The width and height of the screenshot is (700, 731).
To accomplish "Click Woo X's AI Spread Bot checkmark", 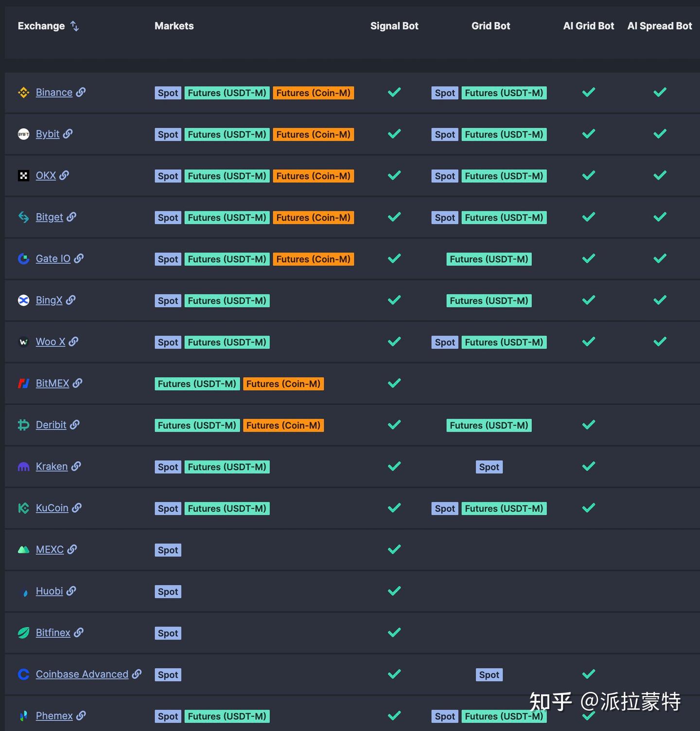I will 660,342.
